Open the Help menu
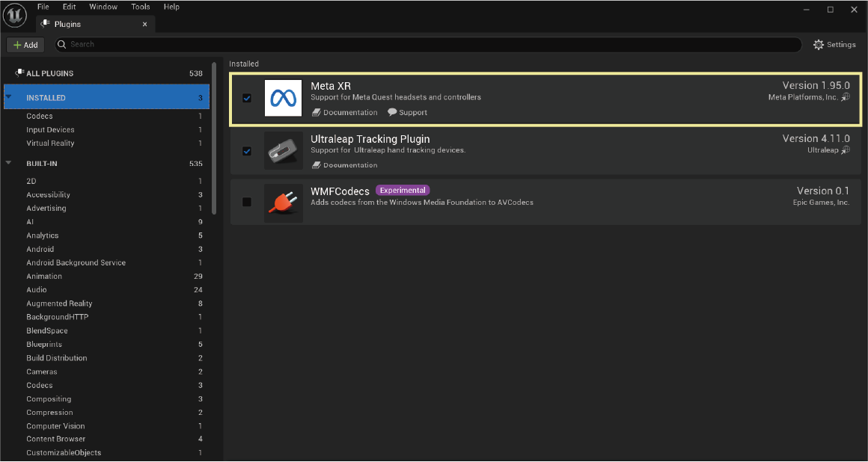 pyautogui.click(x=171, y=7)
